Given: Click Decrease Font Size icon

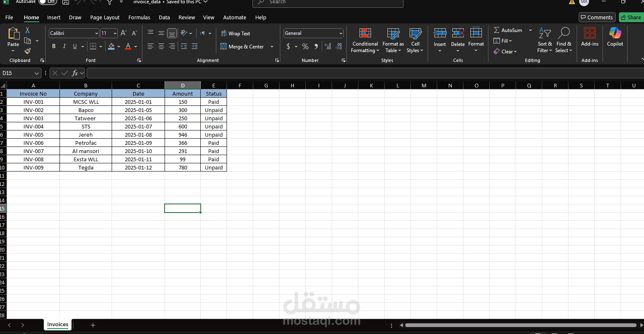Looking at the screenshot, I should (134, 33).
